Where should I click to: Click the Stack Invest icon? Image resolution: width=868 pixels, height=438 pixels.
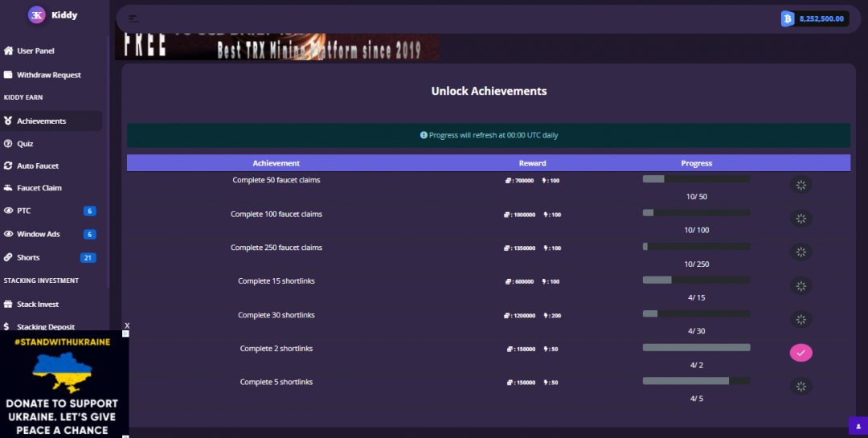(8, 305)
